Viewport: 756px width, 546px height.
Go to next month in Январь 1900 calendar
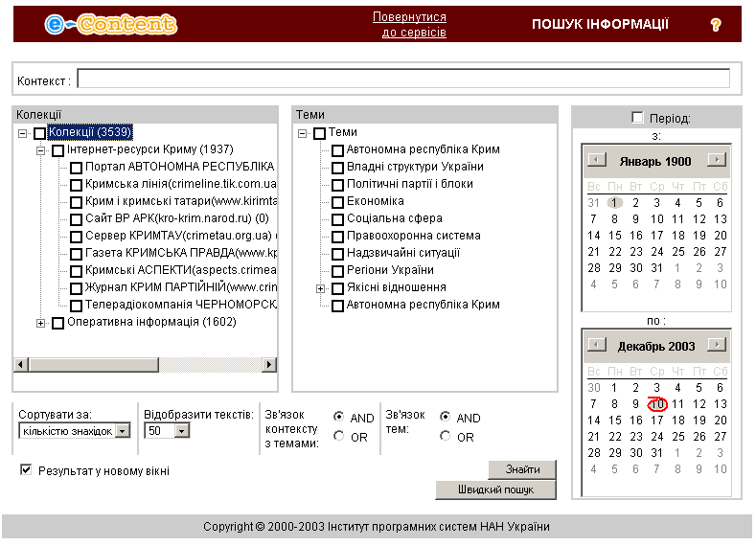pyautogui.click(x=717, y=160)
